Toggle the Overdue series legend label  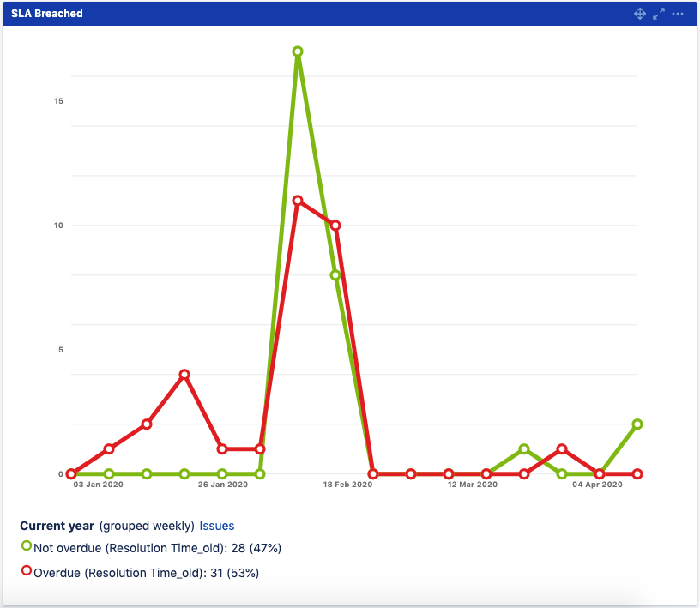pos(146,572)
